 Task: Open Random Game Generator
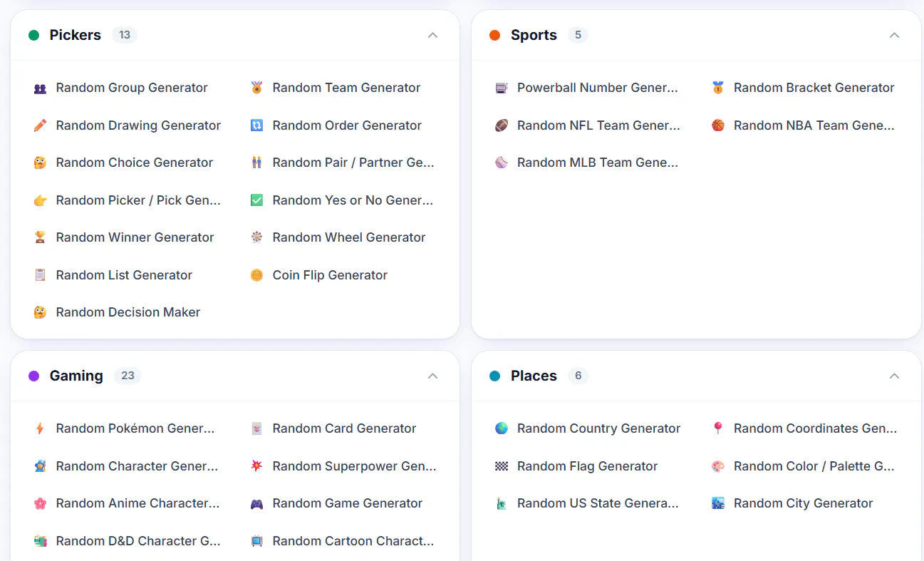coord(348,503)
